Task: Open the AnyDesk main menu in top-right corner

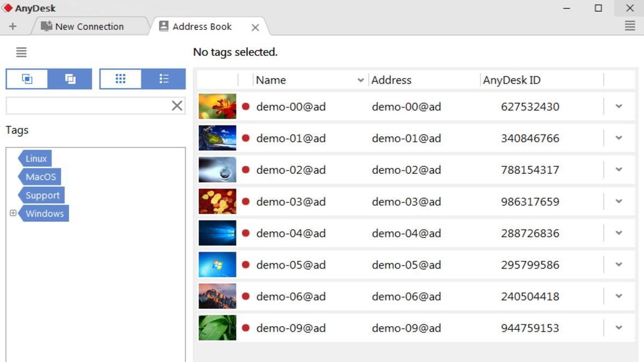Action: (629, 25)
